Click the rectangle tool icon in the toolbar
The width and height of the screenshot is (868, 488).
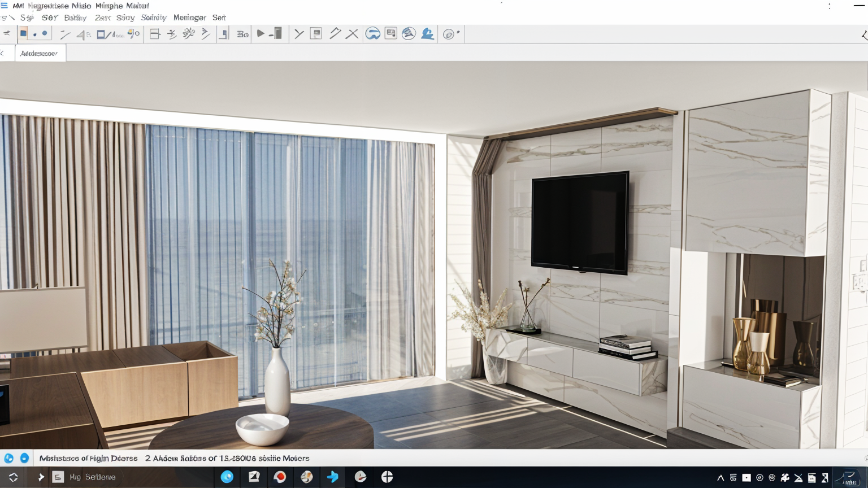[x=101, y=34]
